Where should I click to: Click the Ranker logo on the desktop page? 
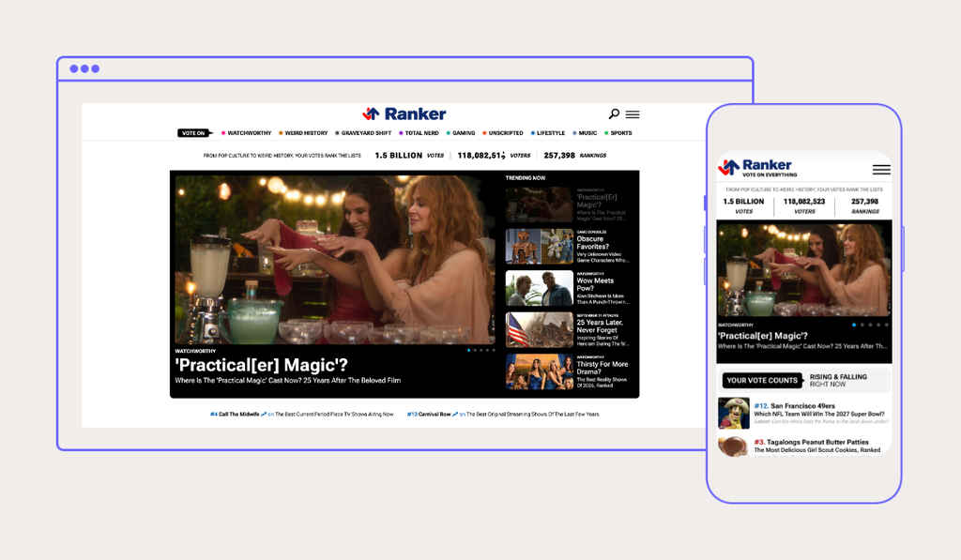404,114
